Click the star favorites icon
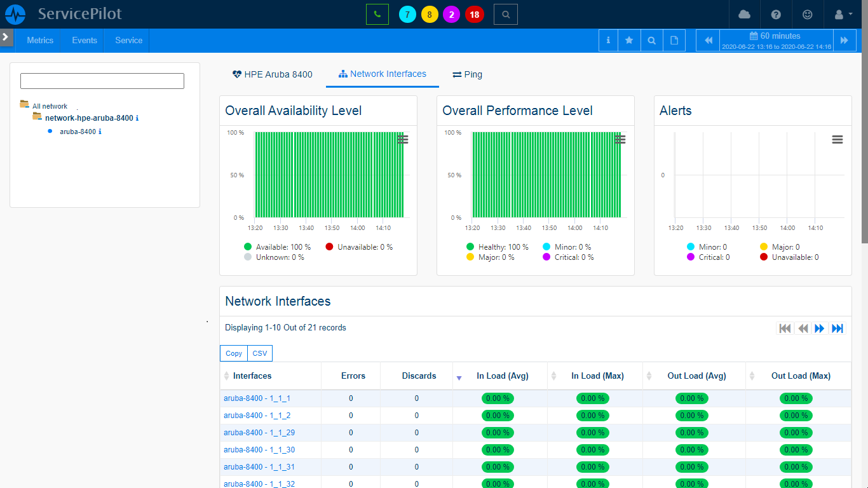Image resolution: width=868 pixels, height=488 pixels. click(x=629, y=40)
